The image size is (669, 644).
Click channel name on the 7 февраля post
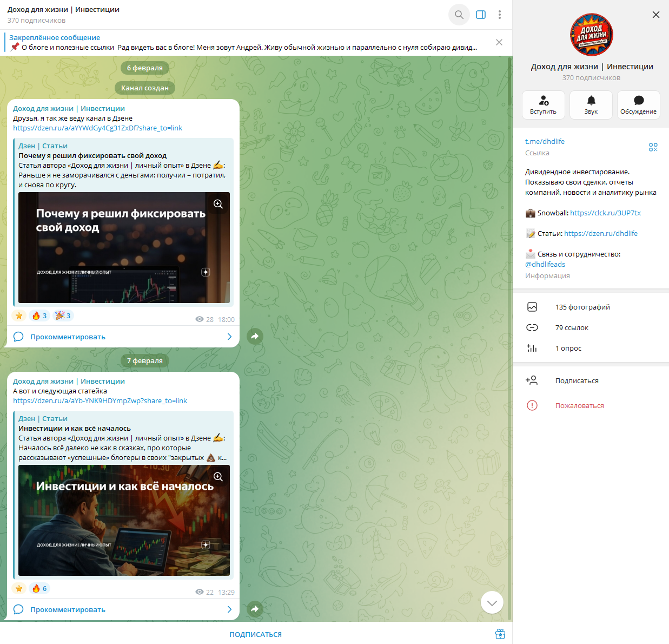pos(69,382)
